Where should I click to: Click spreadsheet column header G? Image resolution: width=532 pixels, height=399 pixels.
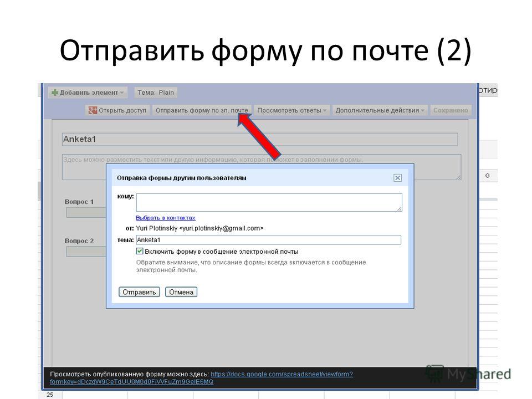[x=488, y=176]
